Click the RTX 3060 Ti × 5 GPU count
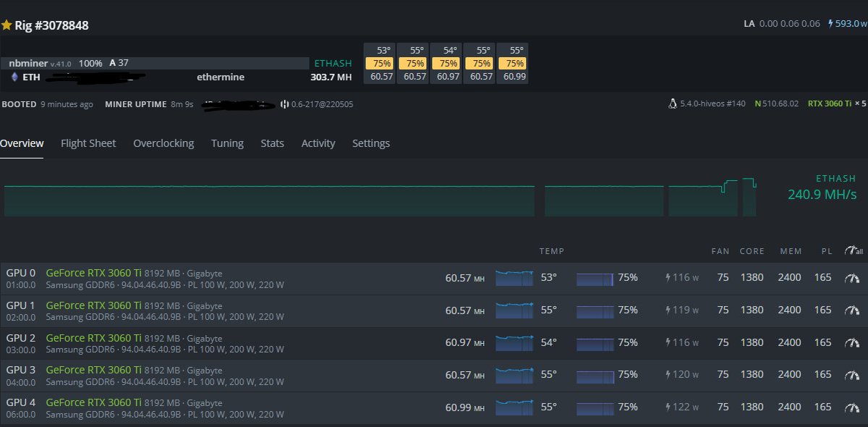The height and width of the screenshot is (427, 868). pyautogui.click(x=837, y=104)
